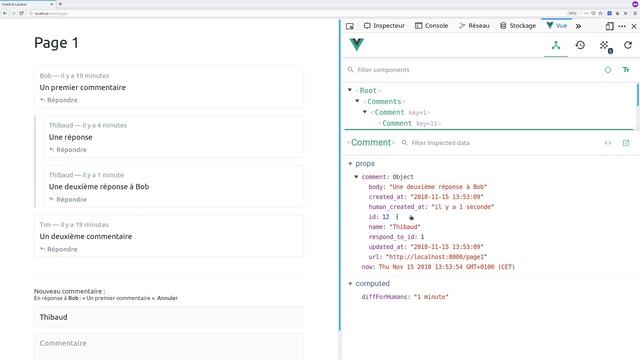
Task: Collapse the Root tree node
Action: (x=350, y=90)
